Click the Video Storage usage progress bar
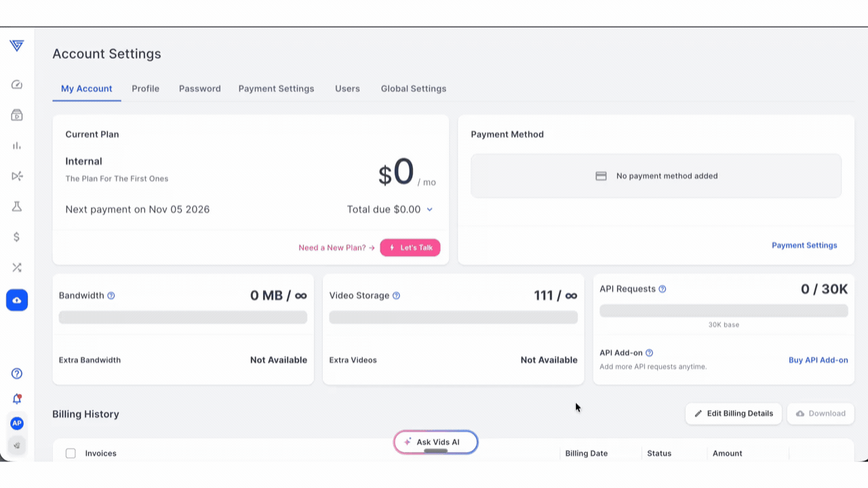 [x=454, y=317]
